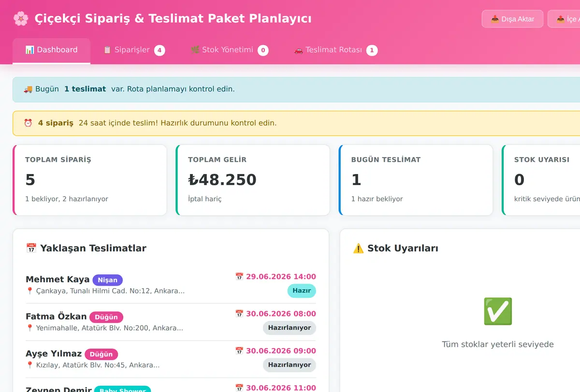This screenshot has height=392, width=580.
Task: Select the Toplam Gelir stat card
Action: click(x=253, y=180)
